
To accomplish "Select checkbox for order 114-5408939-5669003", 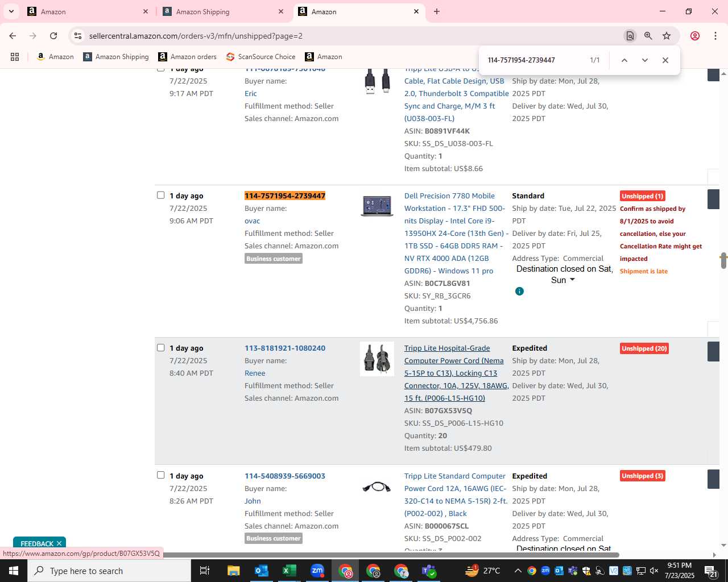I will pyautogui.click(x=160, y=475).
